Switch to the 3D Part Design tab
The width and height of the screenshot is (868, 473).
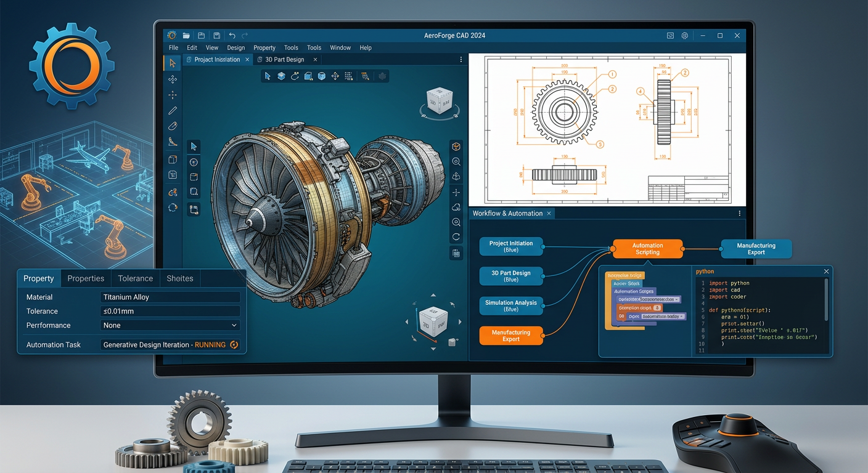(285, 60)
